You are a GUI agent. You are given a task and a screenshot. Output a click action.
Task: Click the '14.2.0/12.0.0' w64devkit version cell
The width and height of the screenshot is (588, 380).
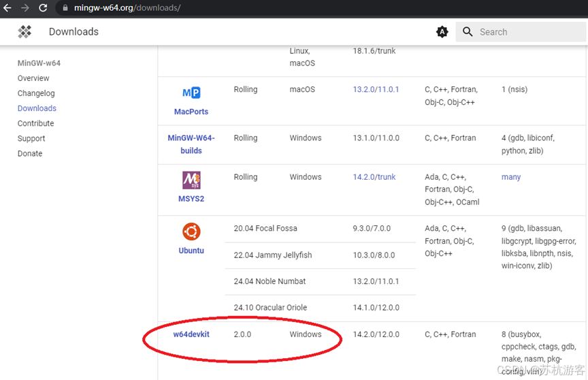tap(376, 334)
